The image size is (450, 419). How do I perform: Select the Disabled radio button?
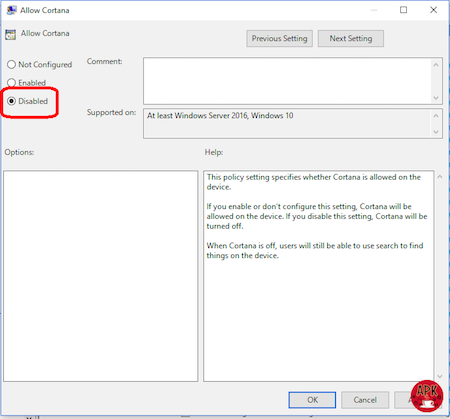point(11,101)
